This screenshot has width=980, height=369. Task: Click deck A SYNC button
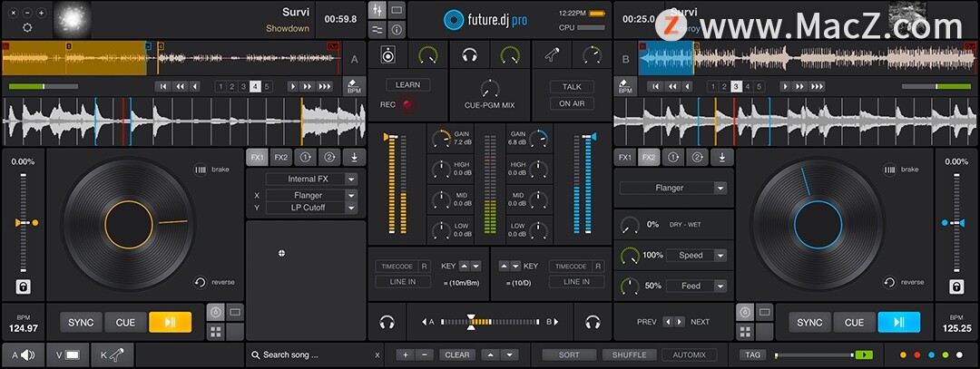[82, 323]
